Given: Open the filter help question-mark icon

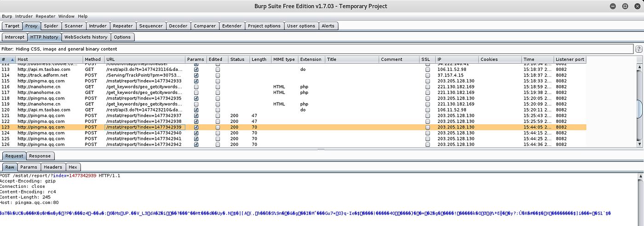Looking at the screenshot, I should pyautogui.click(x=638, y=49).
